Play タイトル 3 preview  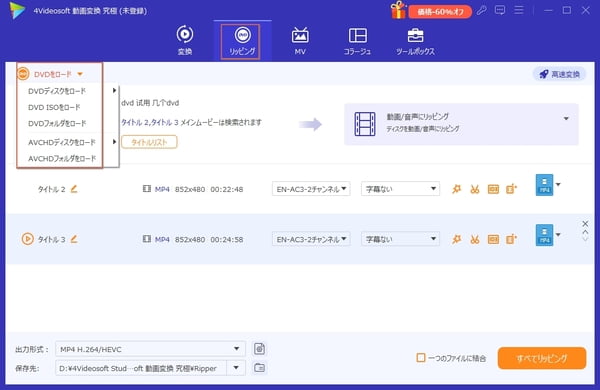(27, 239)
